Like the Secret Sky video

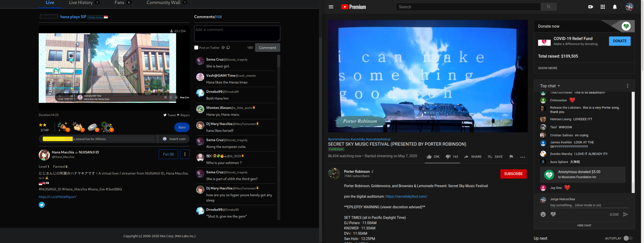click(x=429, y=157)
